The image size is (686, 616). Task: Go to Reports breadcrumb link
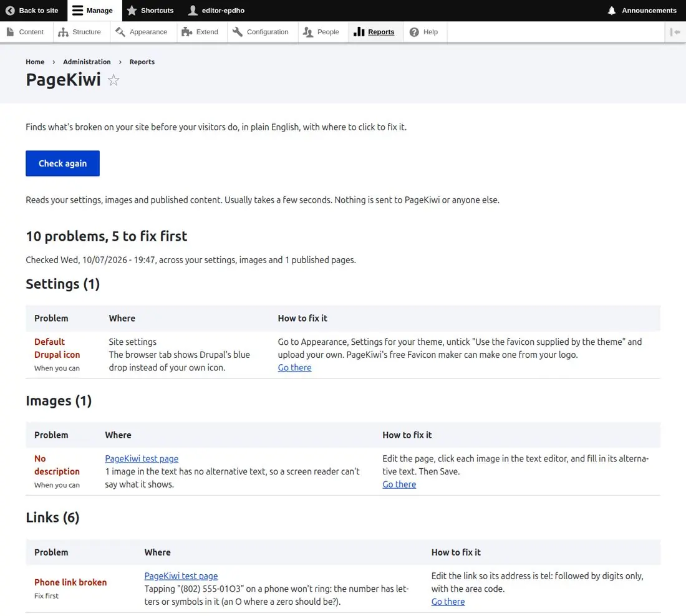click(142, 62)
